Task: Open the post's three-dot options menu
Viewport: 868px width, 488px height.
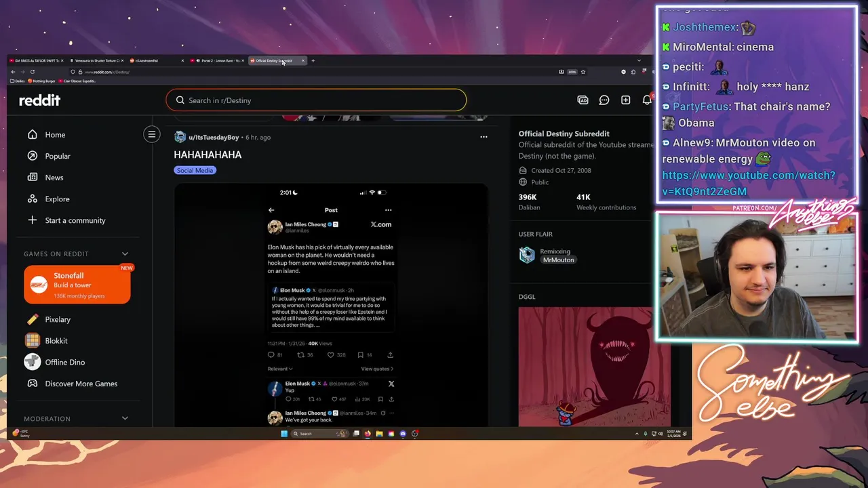Action: [484, 137]
